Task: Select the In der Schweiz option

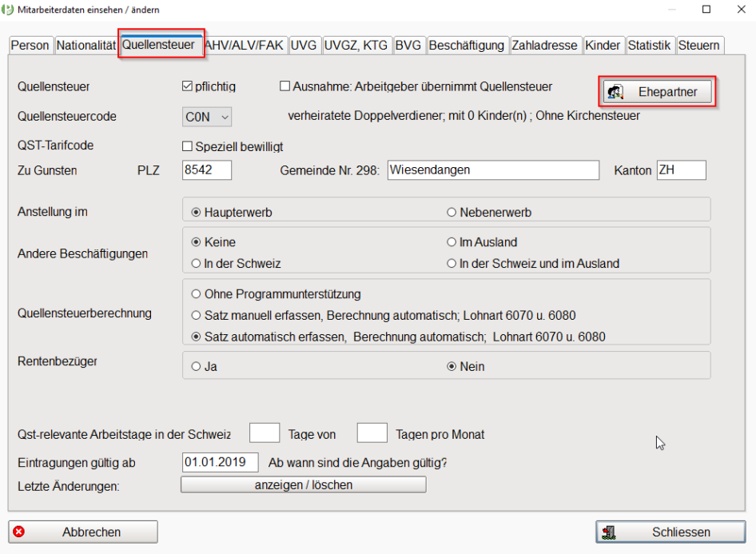Action: point(197,263)
